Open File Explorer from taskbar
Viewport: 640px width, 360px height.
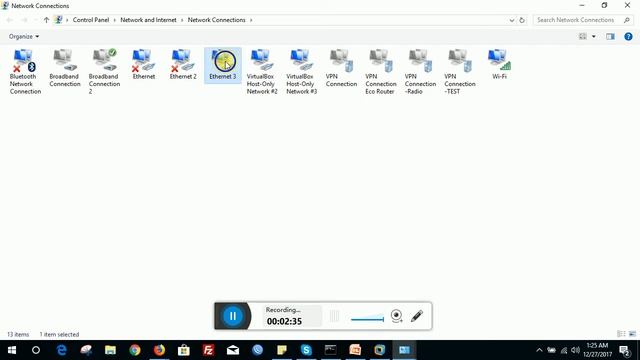tap(110, 350)
